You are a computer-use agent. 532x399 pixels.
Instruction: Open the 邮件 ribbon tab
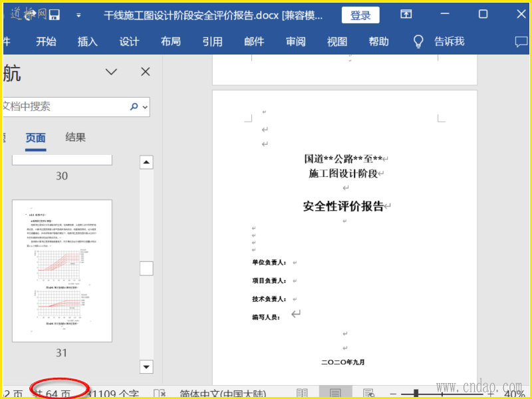254,42
